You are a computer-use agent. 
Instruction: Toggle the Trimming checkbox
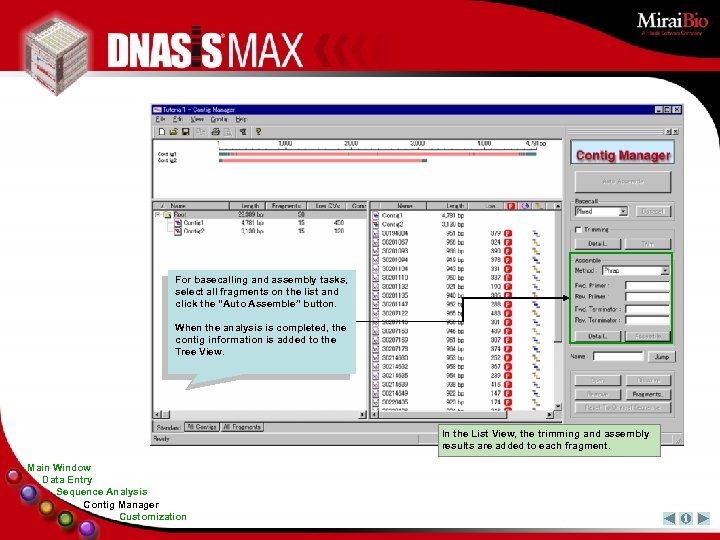579,230
